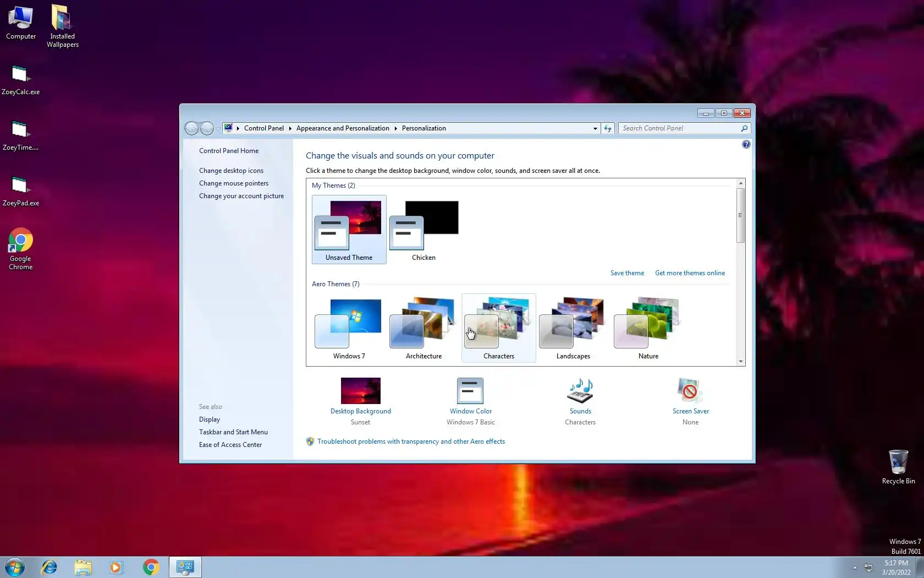This screenshot has width=924, height=578.
Task: Apply the Windows 7 Aero theme
Action: (x=349, y=328)
